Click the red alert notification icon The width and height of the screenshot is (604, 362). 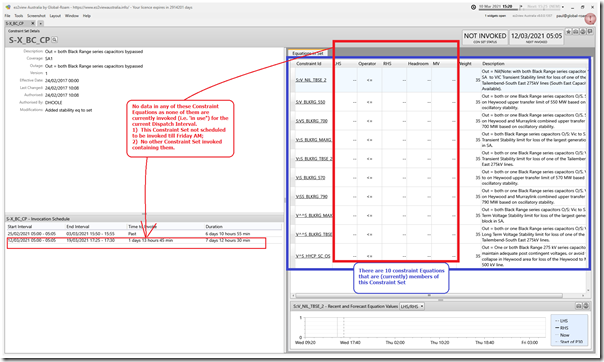click(x=590, y=18)
